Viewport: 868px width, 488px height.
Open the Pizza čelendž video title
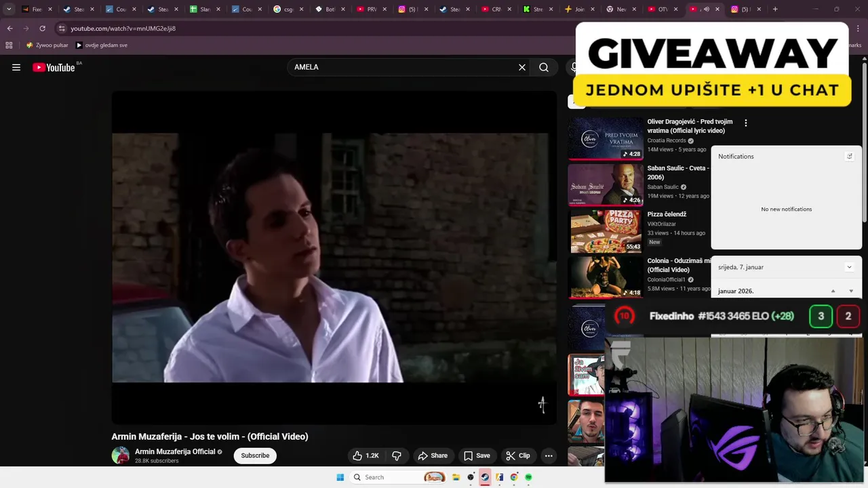click(x=667, y=214)
